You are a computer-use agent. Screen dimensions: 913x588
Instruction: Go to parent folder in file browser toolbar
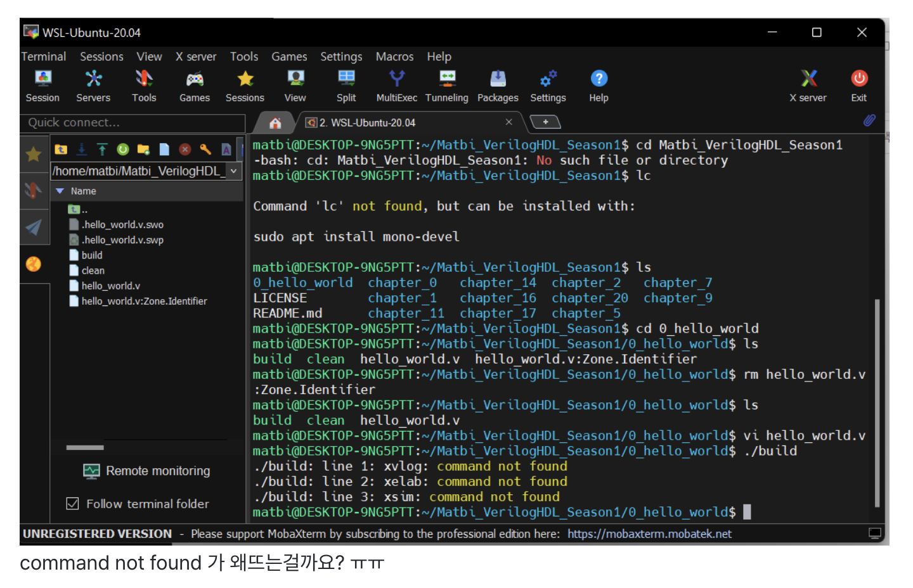[x=61, y=150]
